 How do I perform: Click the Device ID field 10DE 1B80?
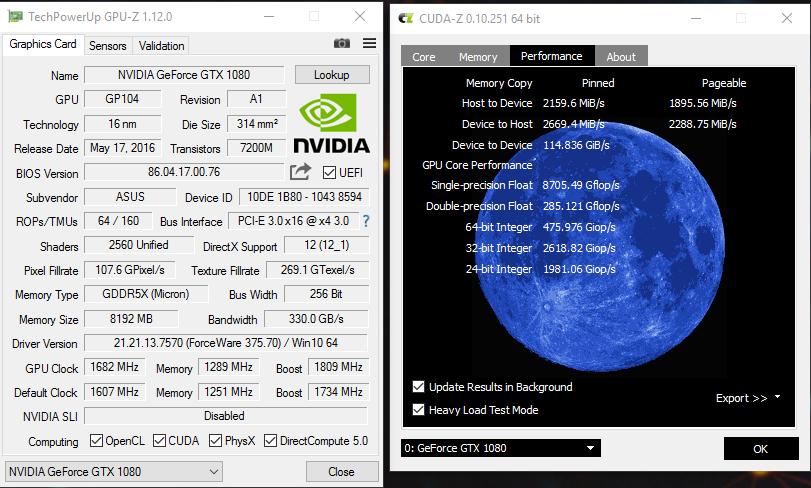tap(304, 197)
